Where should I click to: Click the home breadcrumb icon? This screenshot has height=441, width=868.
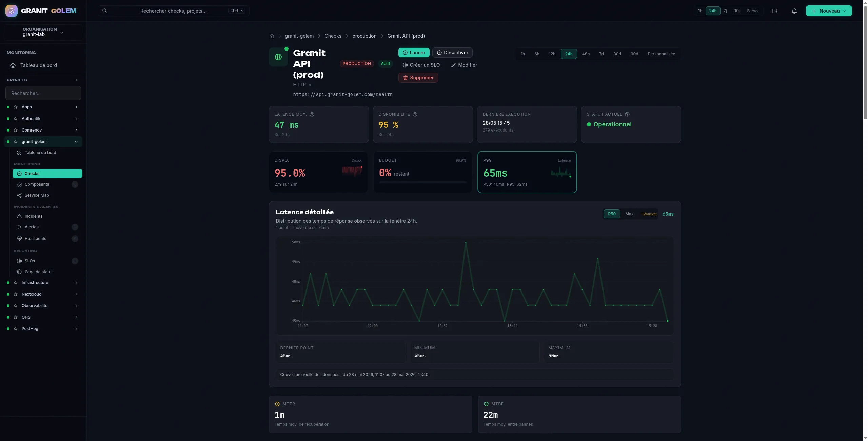click(x=272, y=36)
